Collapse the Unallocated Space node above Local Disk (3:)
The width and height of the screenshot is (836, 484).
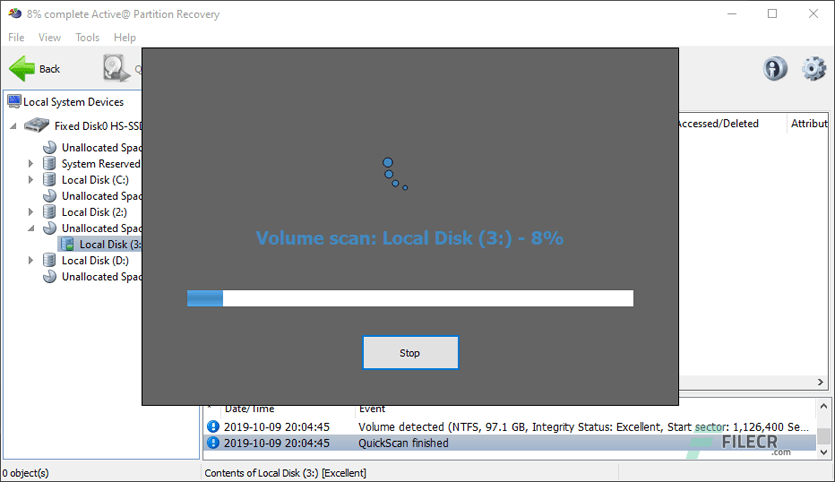31,228
